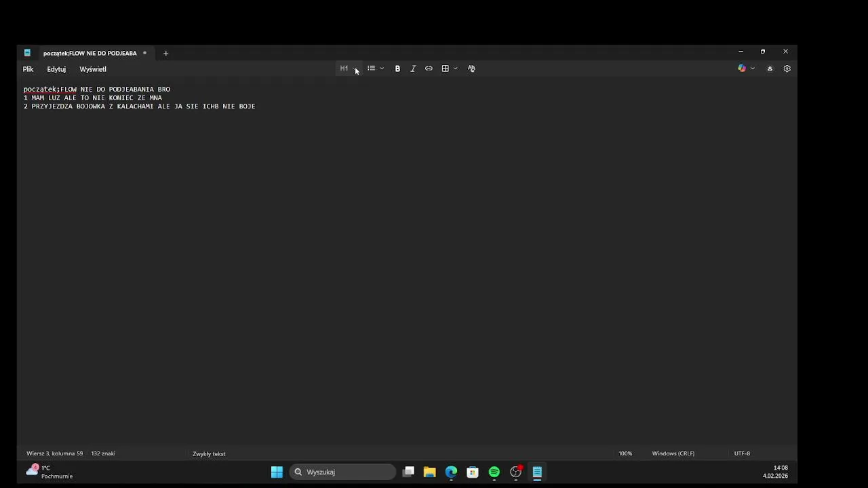The image size is (868, 488).
Task: Click the '132 znaki' character count
Action: point(103,453)
